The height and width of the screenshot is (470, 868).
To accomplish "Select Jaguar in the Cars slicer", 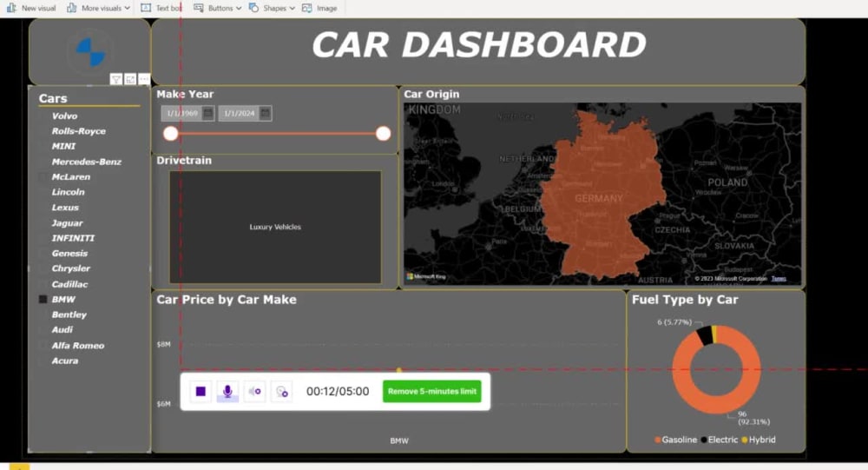I will [67, 222].
